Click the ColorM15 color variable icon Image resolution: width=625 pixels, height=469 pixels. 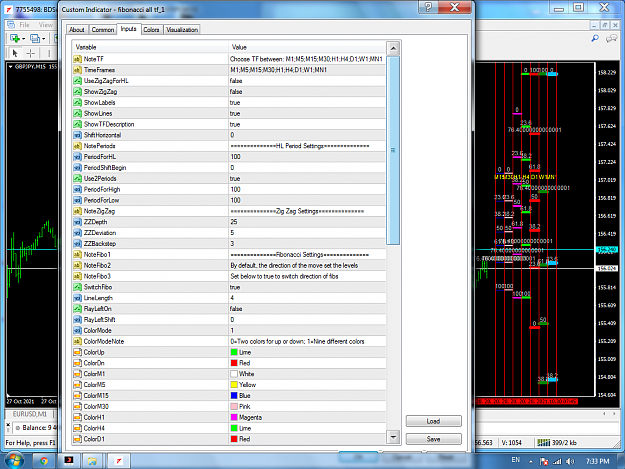click(x=77, y=396)
